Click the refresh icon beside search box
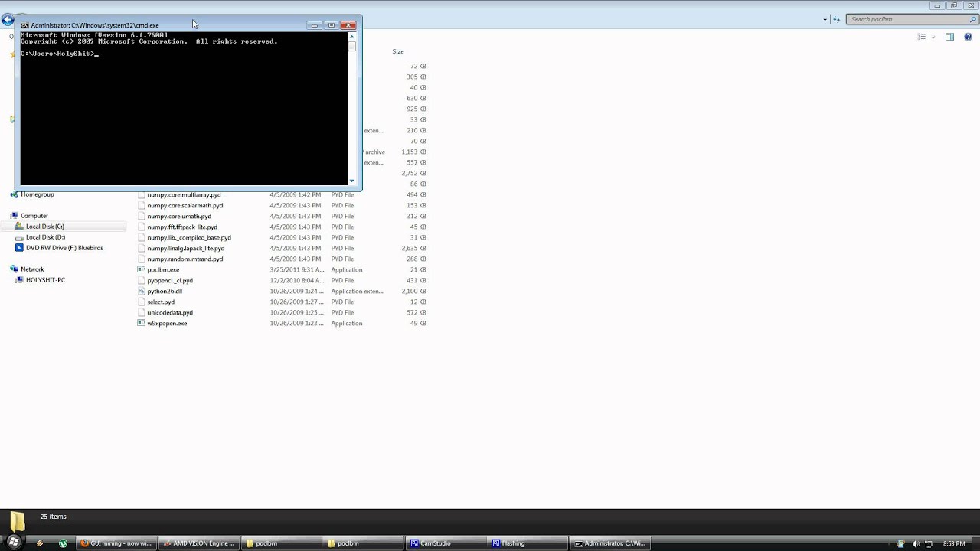The height and width of the screenshot is (551, 980). pos(836,19)
